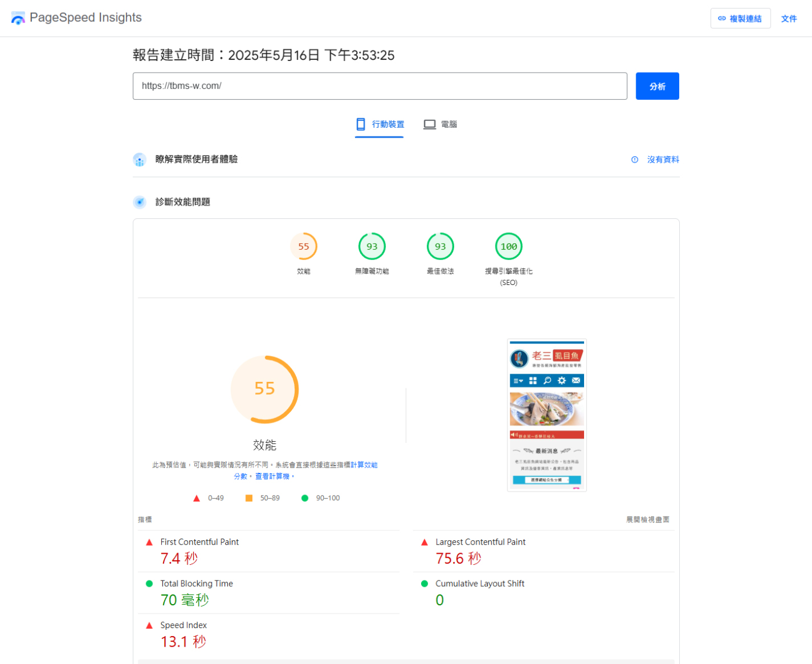Click the 複製連結 copy link button
812x664 pixels.
tap(740, 19)
